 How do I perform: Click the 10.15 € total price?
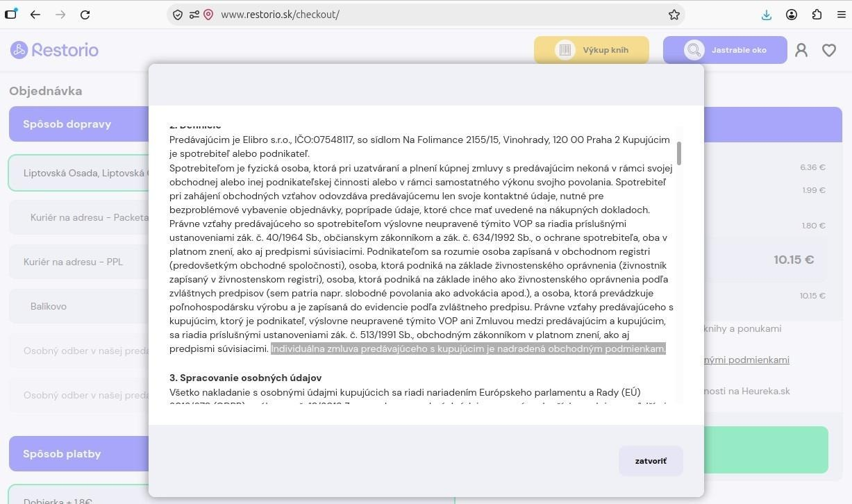point(794,260)
